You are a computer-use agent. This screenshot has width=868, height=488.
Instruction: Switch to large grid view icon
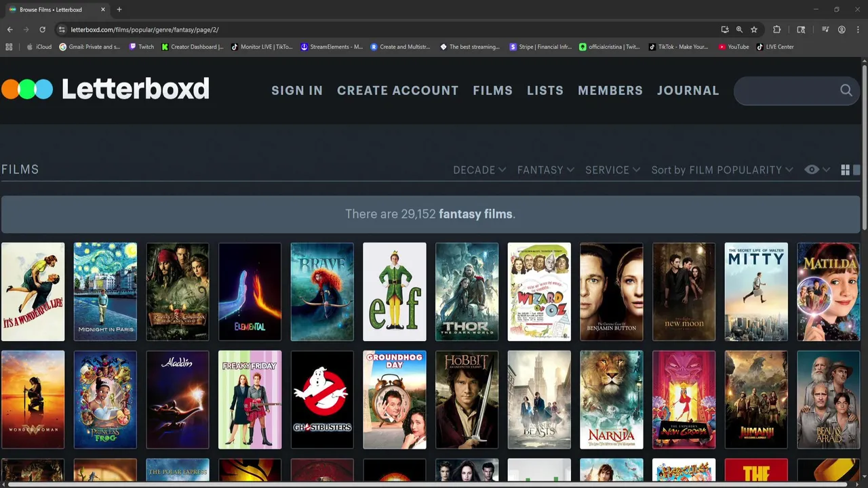(x=845, y=170)
